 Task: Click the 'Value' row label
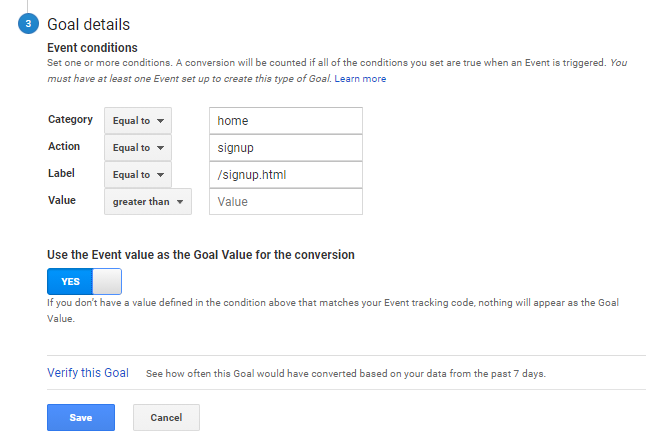coord(62,201)
